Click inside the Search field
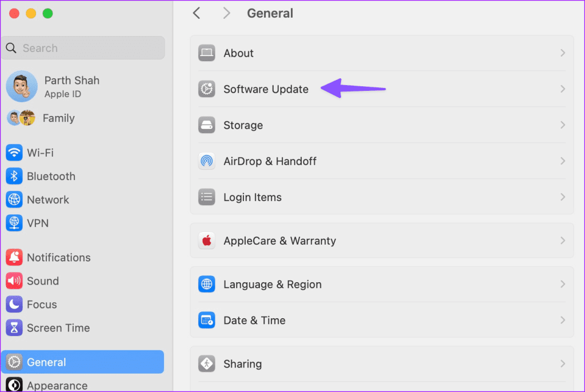Screen dimensions: 585x392 83,48
